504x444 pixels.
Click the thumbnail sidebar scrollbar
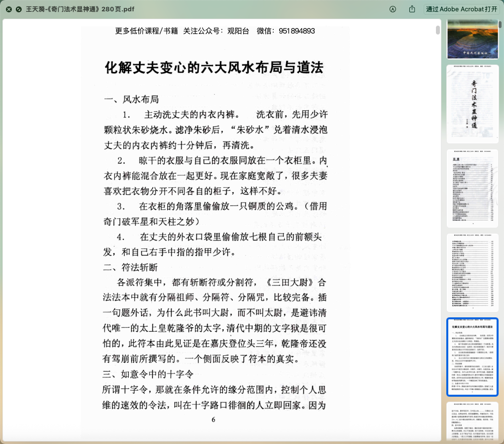[x=501, y=25]
